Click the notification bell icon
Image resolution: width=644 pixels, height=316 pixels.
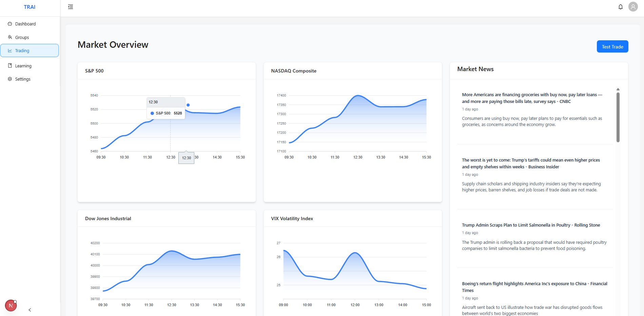coord(621,7)
